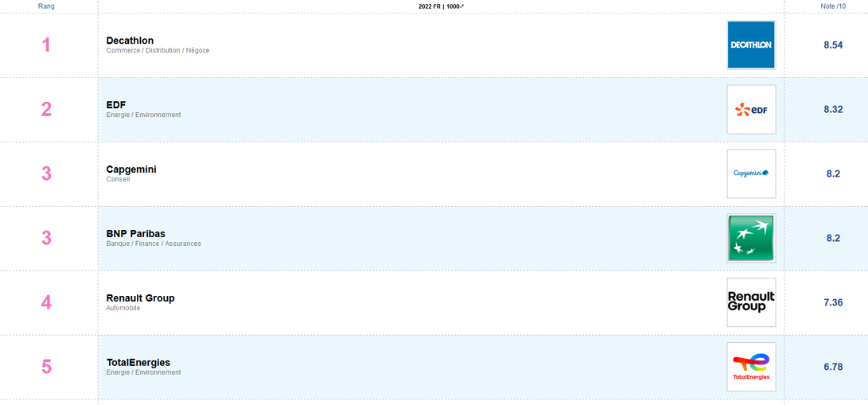
Task: Select rank number 3 next to BNP Paribas
Action: pyautogui.click(x=46, y=238)
